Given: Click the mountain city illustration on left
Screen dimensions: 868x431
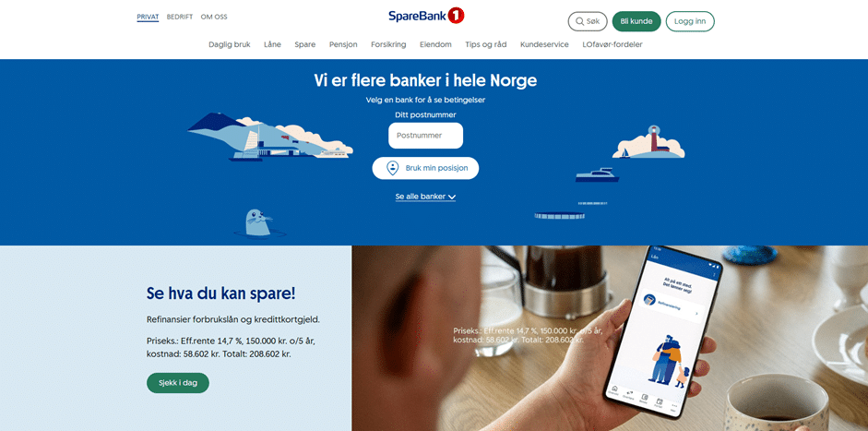Looking at the screenshot, I should pyautogui.click(x=270, y=138).
